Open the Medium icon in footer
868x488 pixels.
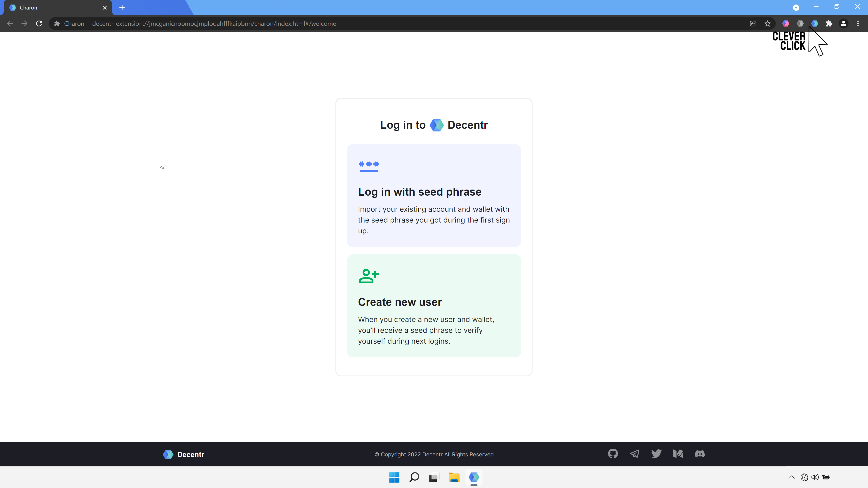[678, 454]
